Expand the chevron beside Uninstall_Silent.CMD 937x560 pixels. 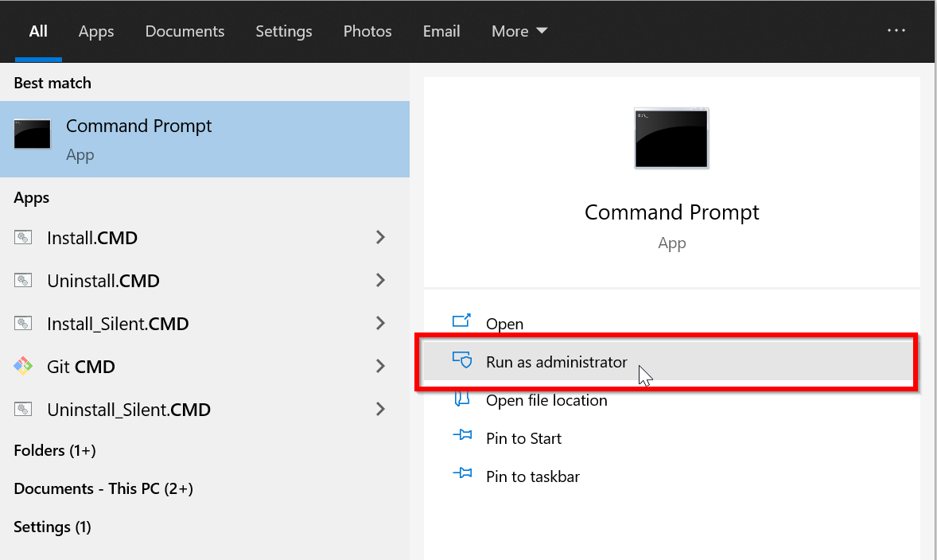380,409
